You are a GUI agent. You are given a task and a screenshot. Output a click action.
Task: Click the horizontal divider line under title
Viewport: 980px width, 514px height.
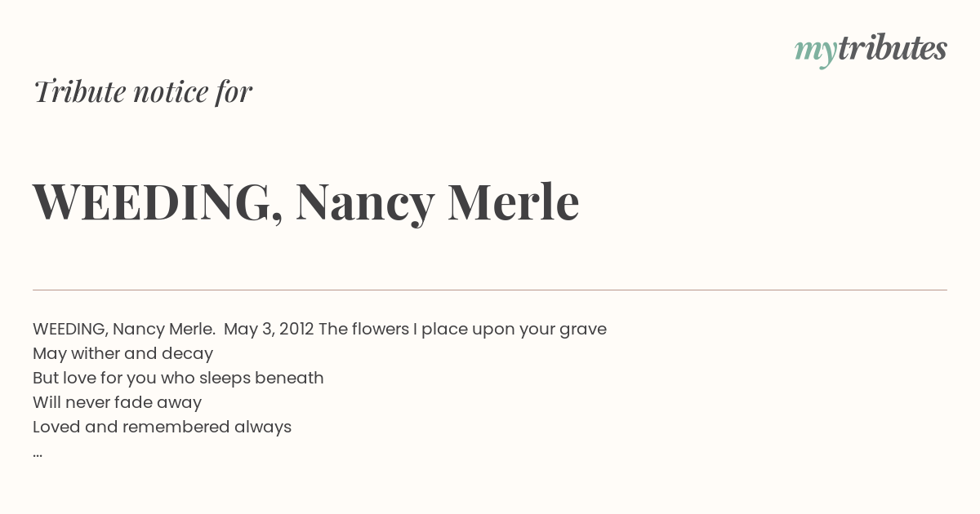[490, 290]
